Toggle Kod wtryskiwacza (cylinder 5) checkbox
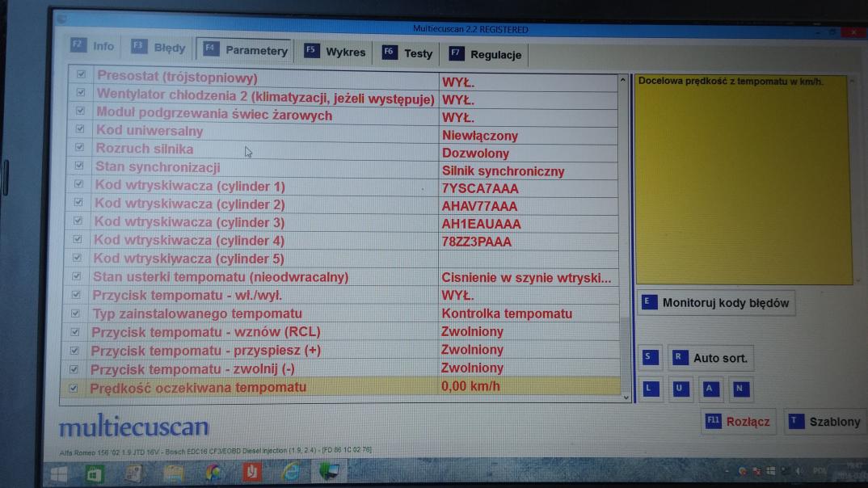This screenshot has height=488, width=868. [x=77, y=258]
